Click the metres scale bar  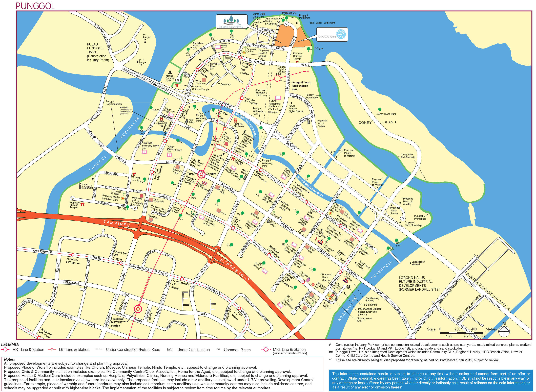click(462, 333)
